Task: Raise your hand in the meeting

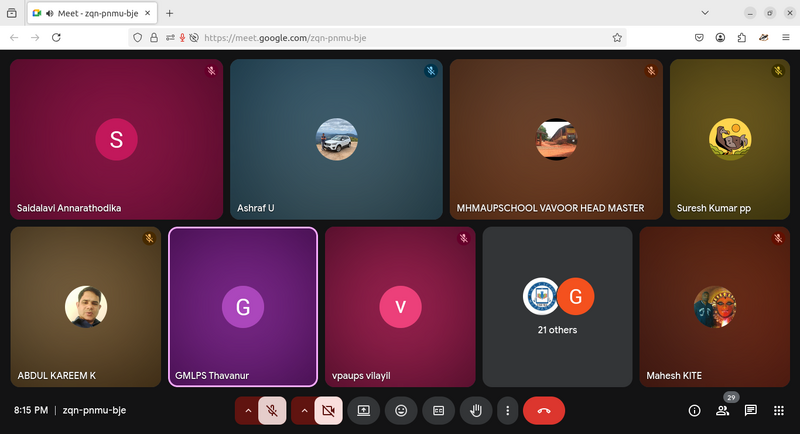Action: click(476, 410)
